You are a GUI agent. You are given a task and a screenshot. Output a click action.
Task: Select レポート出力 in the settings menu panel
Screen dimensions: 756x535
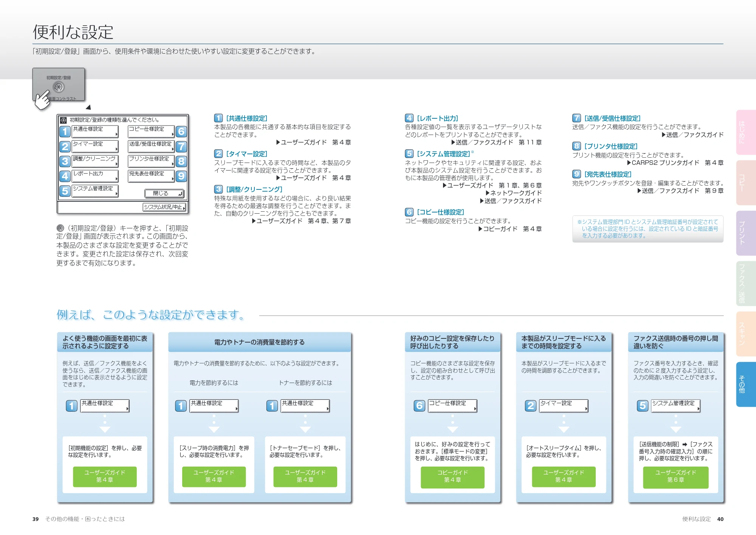pos(95,176)
